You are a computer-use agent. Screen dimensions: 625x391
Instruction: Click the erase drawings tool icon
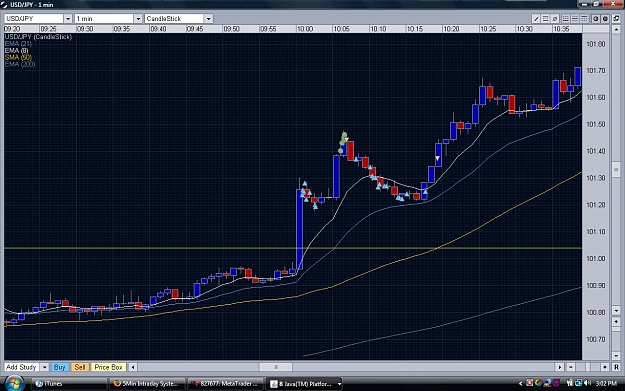(x=554, y=19)
